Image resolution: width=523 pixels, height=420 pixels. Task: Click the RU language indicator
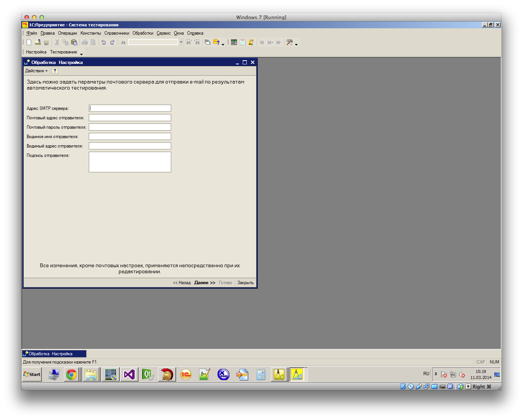point(426,374)
